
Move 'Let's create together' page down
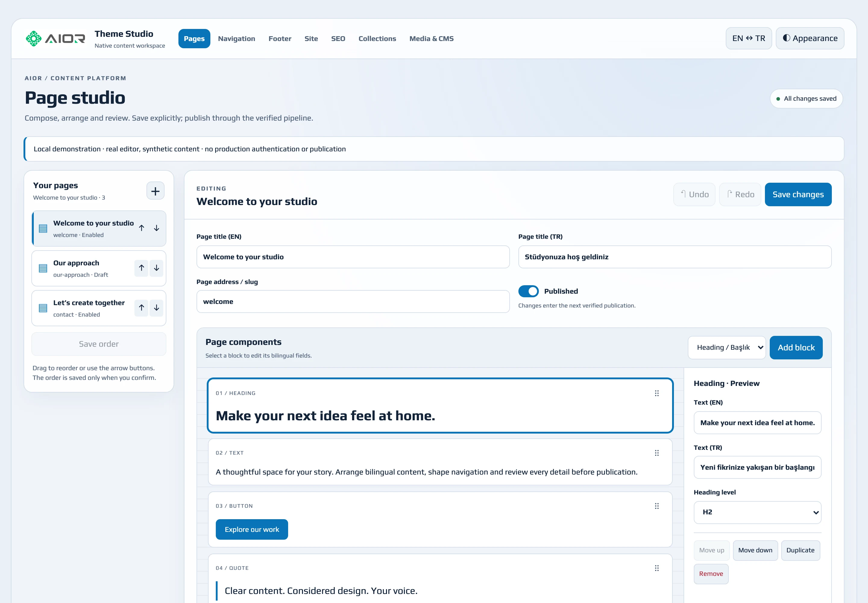tap(156, 308)
